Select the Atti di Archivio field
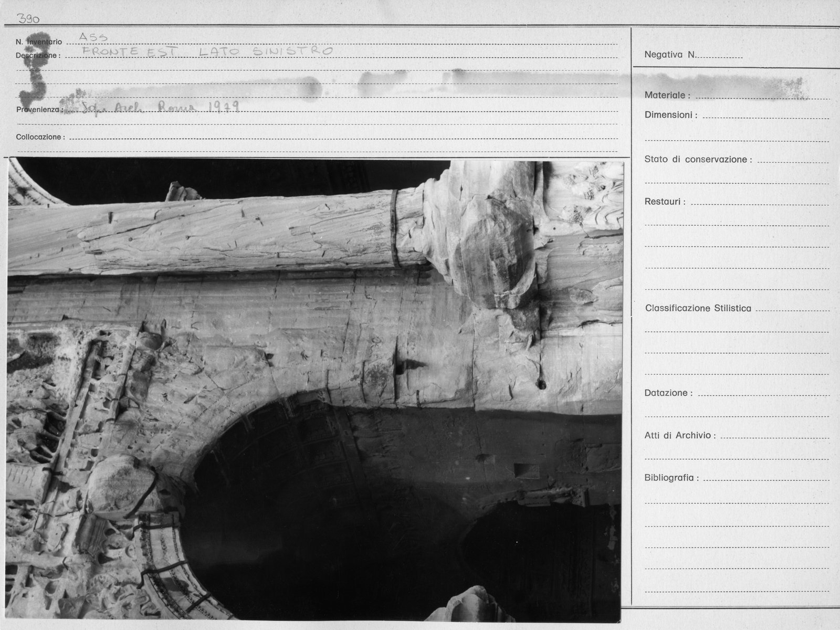 (x=737, y=436)
